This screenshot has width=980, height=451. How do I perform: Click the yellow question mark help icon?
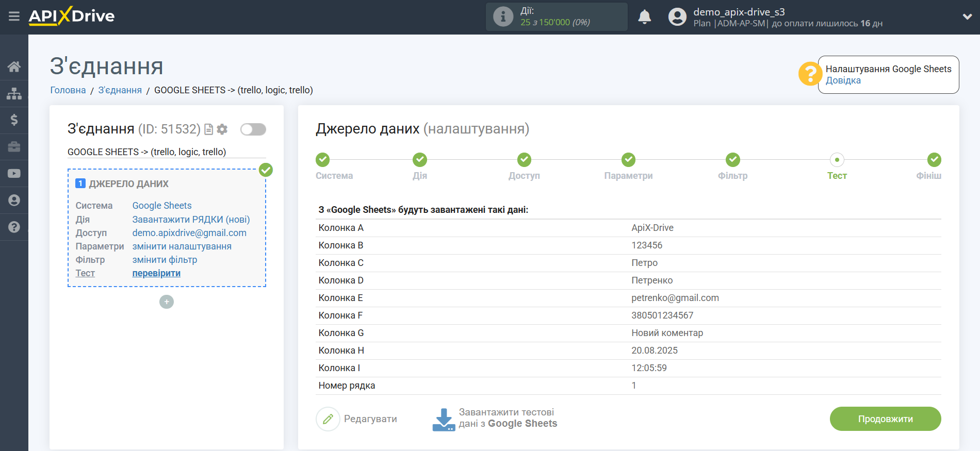(x=810, y=74)
